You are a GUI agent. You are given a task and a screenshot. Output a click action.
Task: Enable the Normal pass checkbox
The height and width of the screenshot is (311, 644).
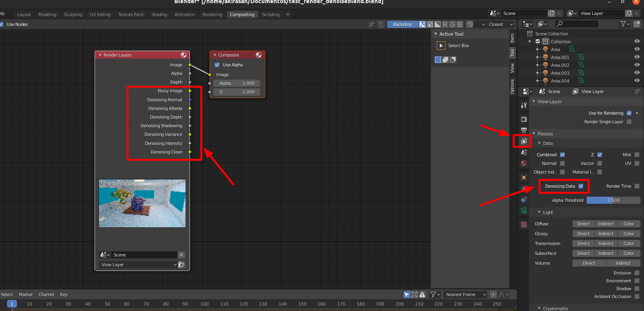tap(562, 163)
